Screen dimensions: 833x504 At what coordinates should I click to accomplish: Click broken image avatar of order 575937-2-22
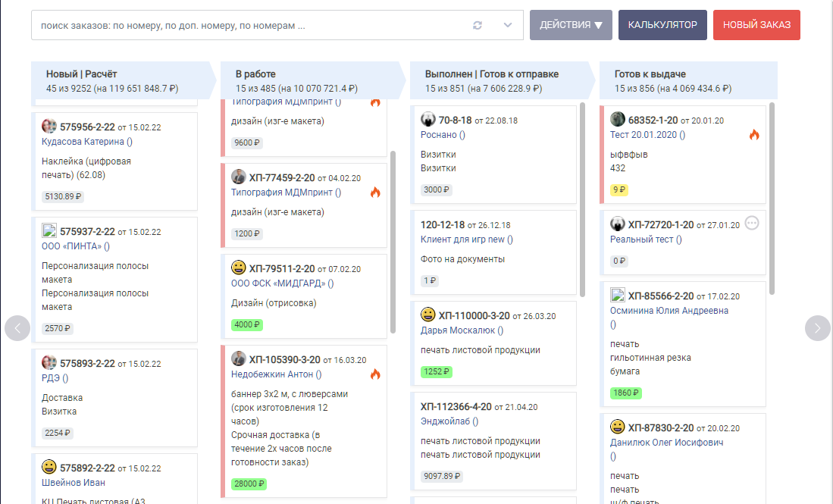click(49, 230)
